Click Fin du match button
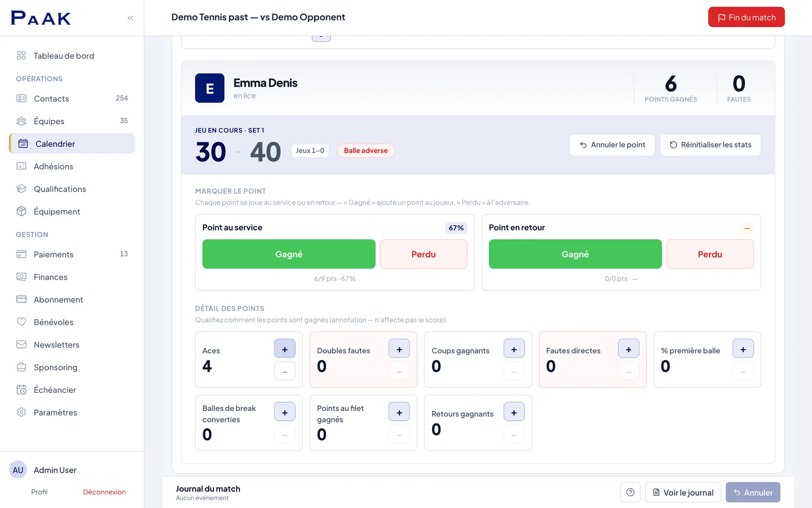Image resolution: width=812 pixels, height=508 pixels. click(x=746, y=17)
